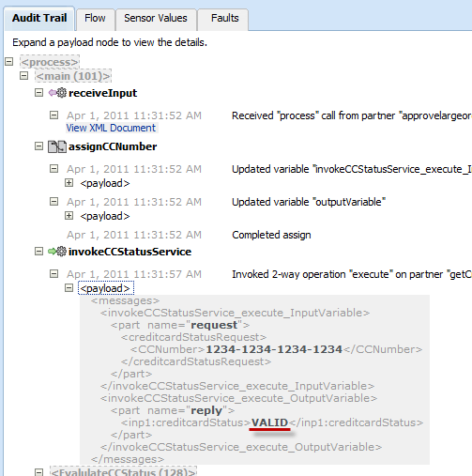Expand payload under invokeCCStatusService_execute variable update

pos(69,183)
